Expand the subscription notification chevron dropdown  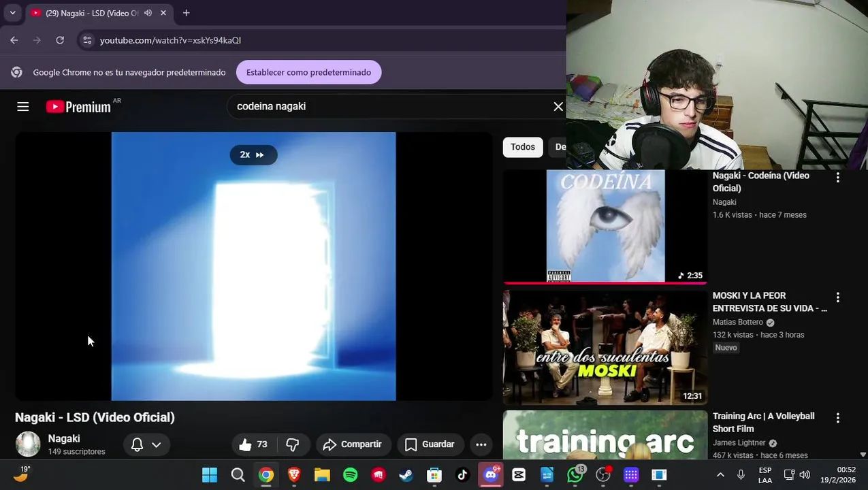156,444
